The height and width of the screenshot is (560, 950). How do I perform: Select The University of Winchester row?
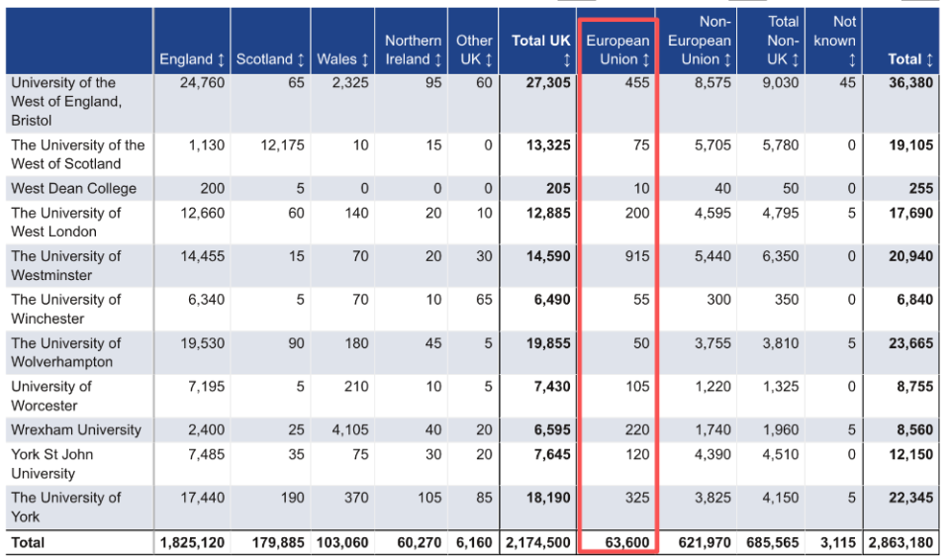472,309
